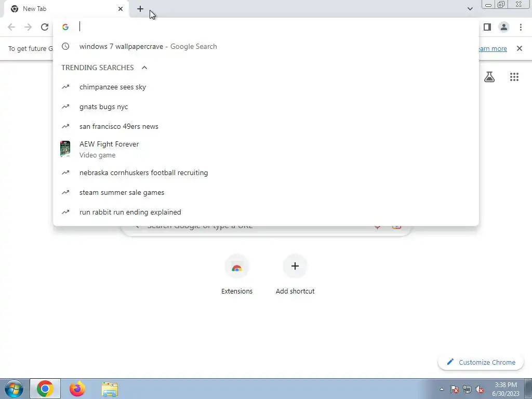Show hidden system tray icons
Screen dimensions: 532x399
442,389
